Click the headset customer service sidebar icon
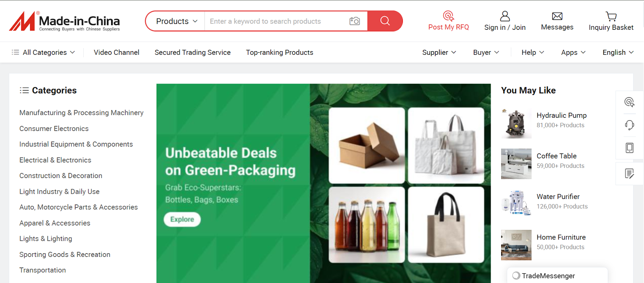 pos(630,125)
